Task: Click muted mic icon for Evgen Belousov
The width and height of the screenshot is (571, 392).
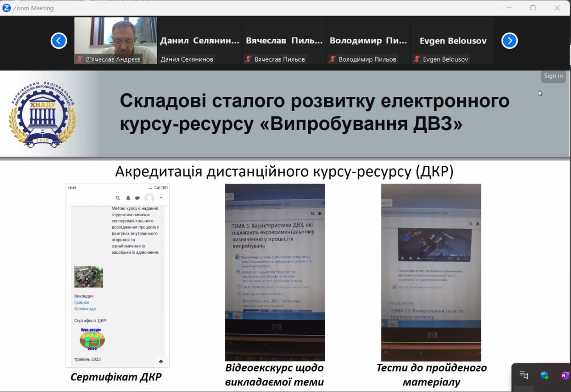Action: click(x=417, y=59)
